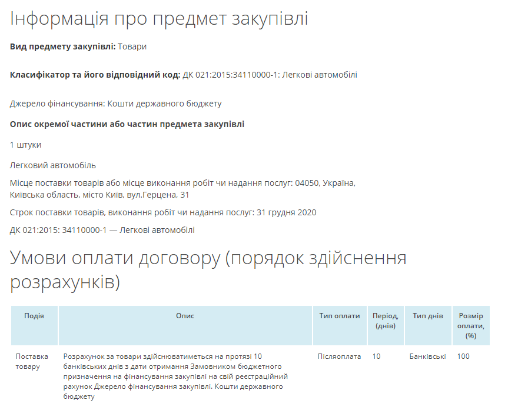Click the 'Інформація про предмет закупівлі' heading

[159, 19]
